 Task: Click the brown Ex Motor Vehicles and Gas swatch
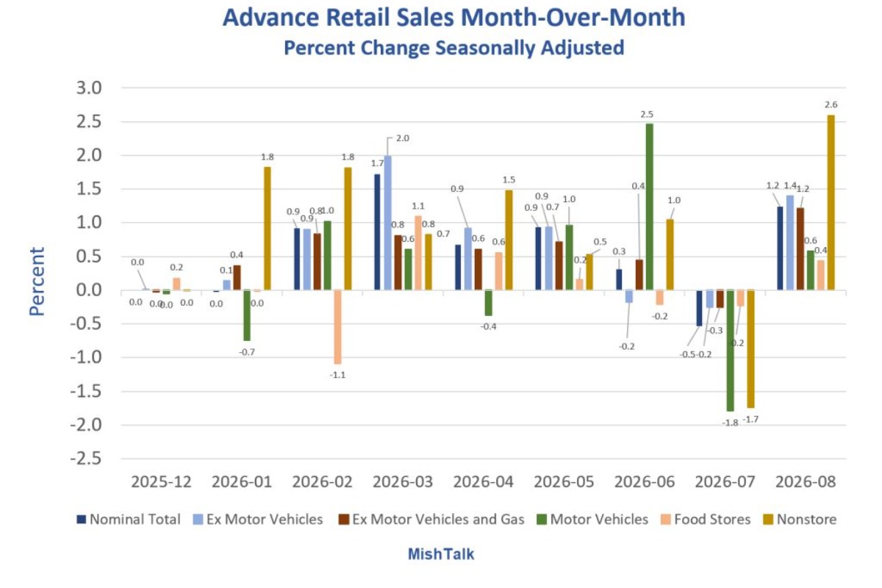343,520
